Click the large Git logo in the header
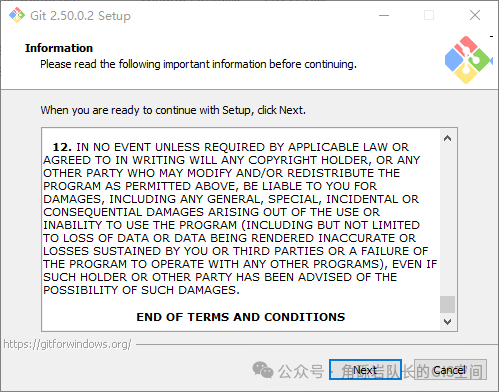Image resolution: width=499 pixels, height=392 pixels. pos(468,60)
